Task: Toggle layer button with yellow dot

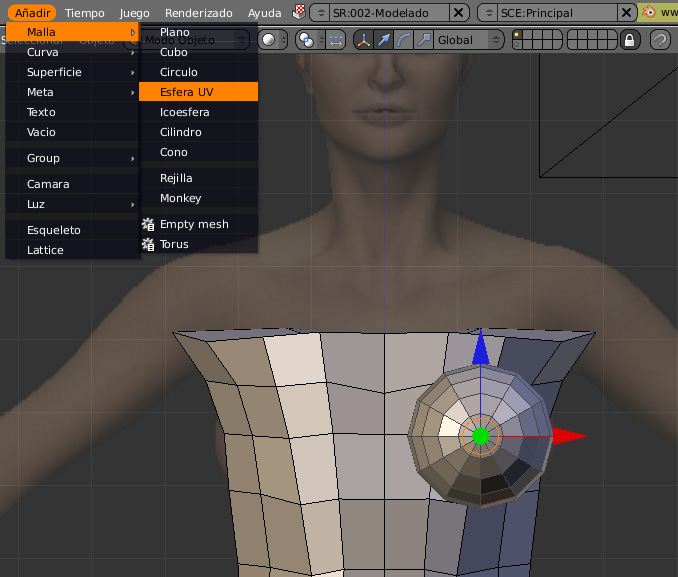Action: [x=517, y=35]
